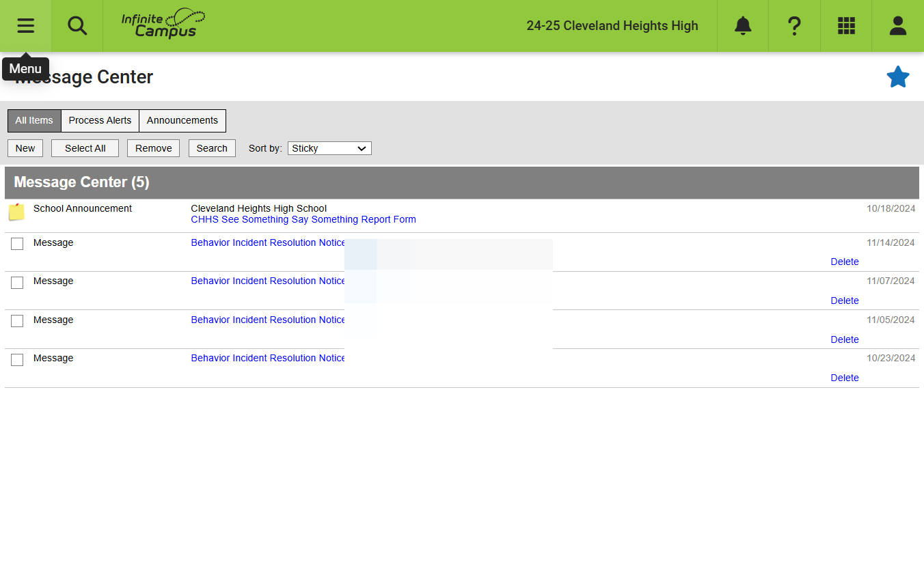
Task: Switch to the Announcements tab
Action: point(182,120)
